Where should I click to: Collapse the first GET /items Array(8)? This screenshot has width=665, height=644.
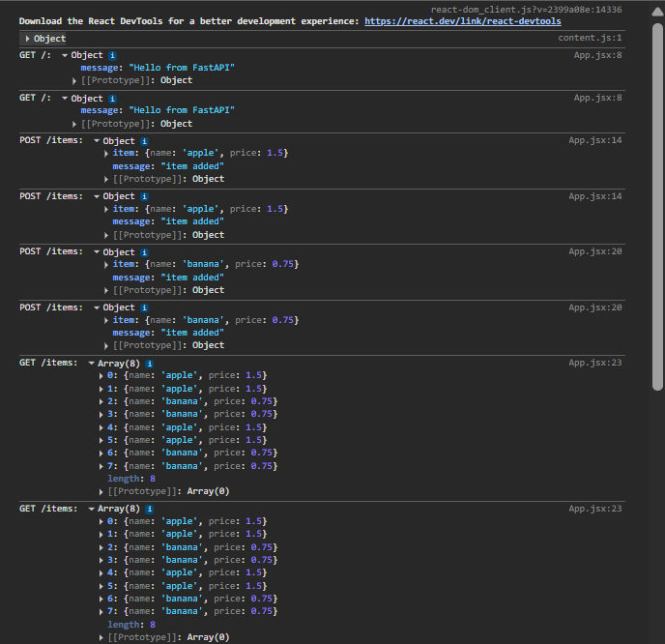(x=91, y=364)
